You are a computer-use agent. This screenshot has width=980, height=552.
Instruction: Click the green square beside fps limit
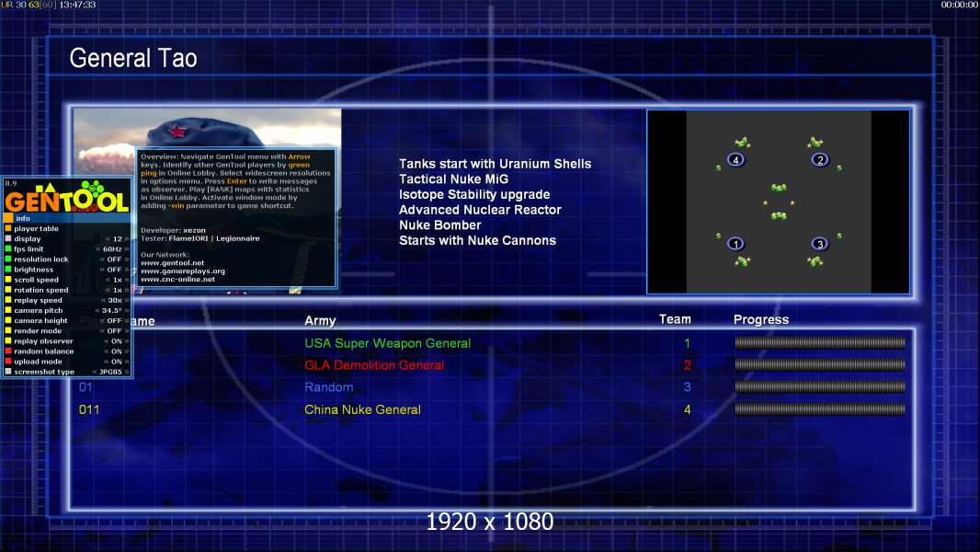coord(8,248)
